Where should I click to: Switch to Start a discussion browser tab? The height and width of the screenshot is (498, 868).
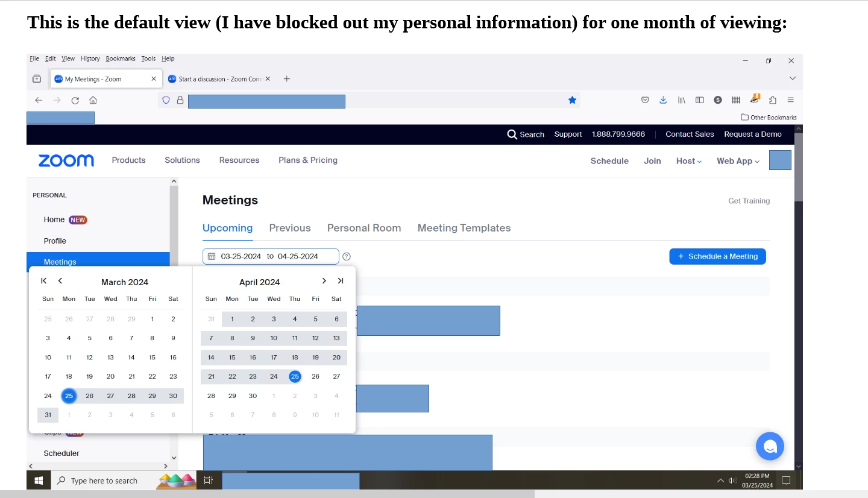click(x=220, y=79)
